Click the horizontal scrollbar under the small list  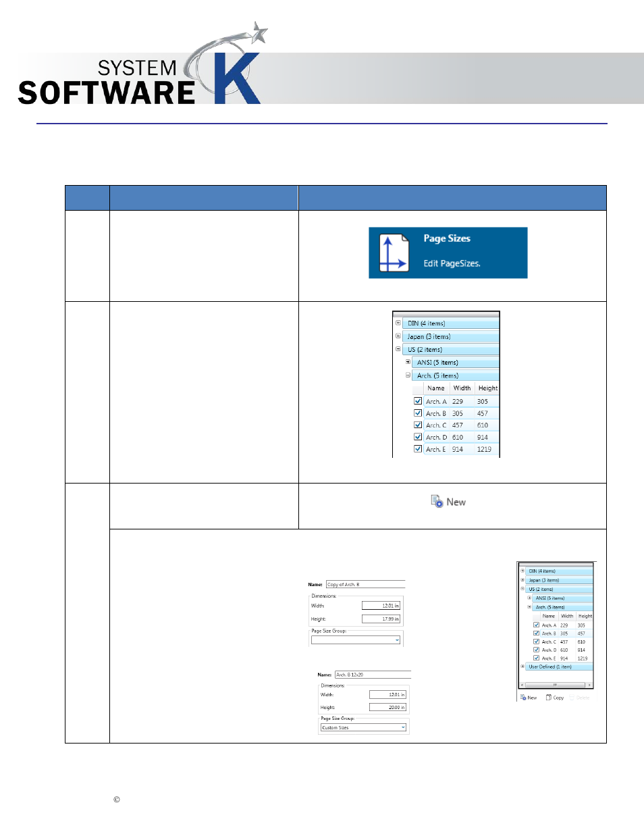coord(556,685)
